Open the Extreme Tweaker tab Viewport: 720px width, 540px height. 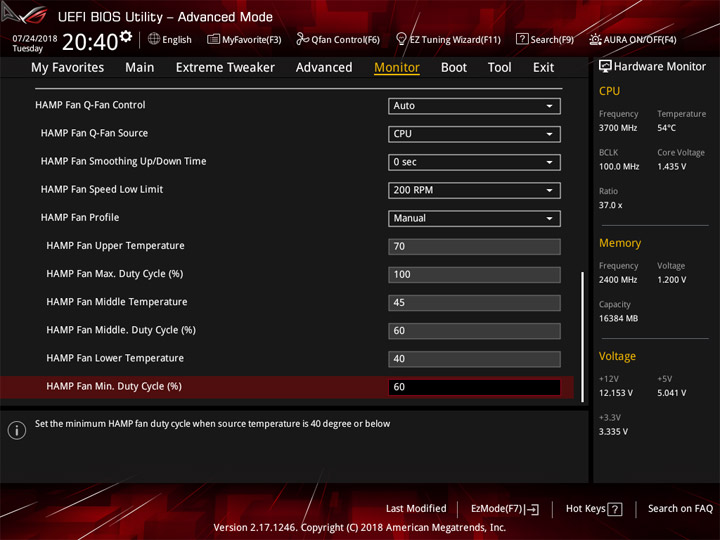coord(225,68)
